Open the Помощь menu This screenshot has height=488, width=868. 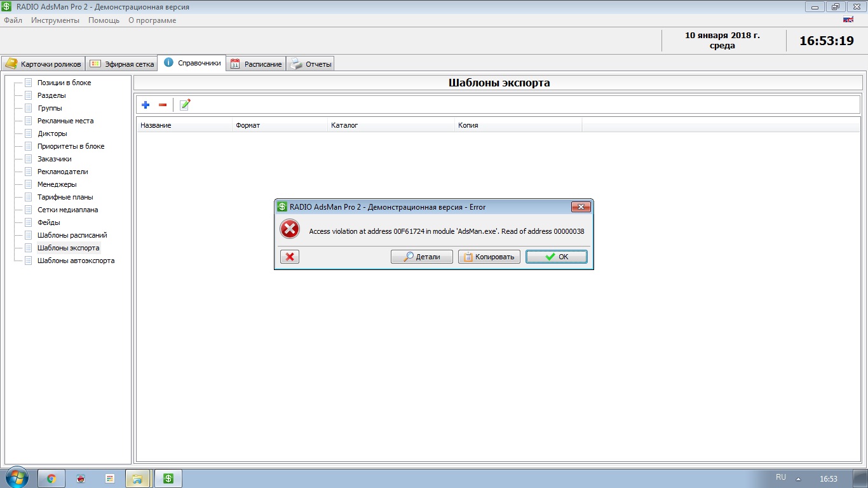pyautogui.click(x=104, y=20)
